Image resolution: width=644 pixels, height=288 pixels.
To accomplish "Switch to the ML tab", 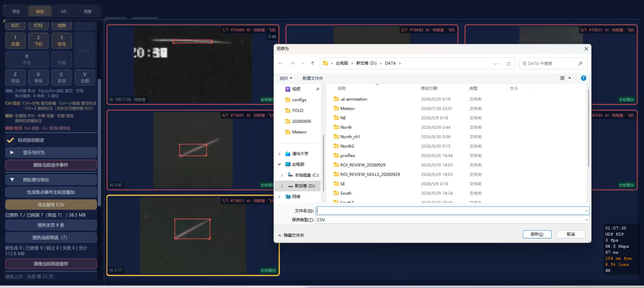I will click(64, 11).
